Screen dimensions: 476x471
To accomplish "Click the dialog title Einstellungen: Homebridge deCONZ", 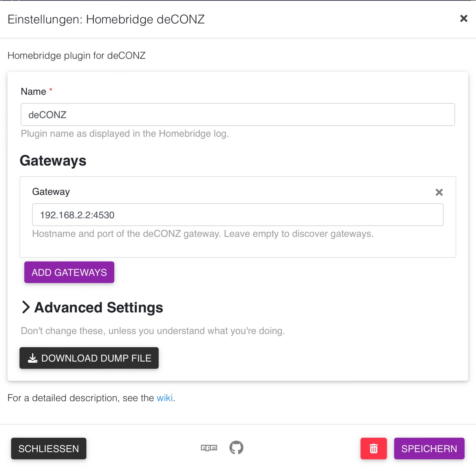I will (x=106, y=19).
